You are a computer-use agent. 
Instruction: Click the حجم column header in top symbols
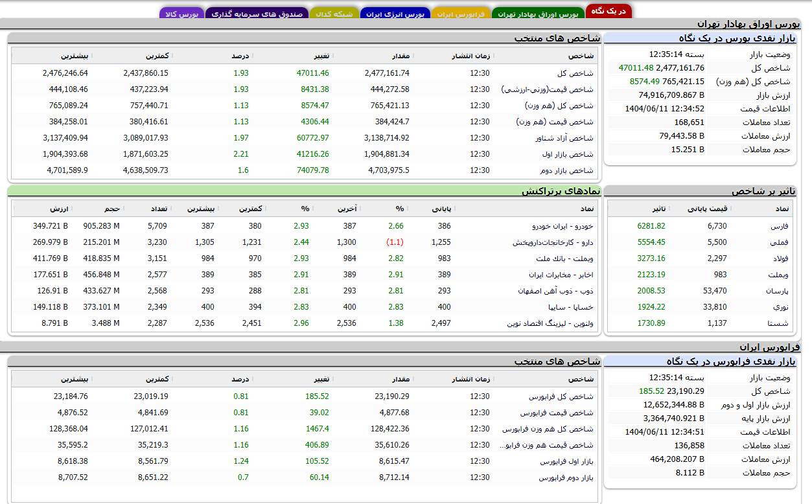point(111,209)
